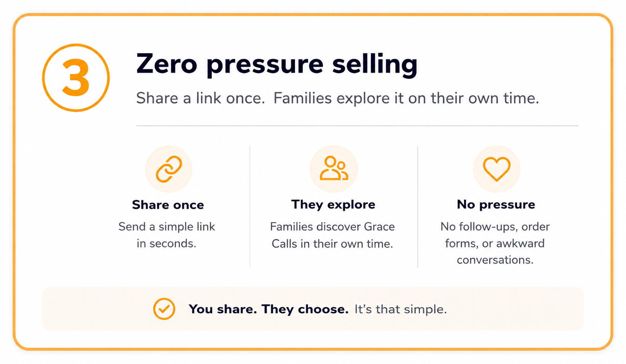Image resolution: width=626 pixels, height=364 pixels.
Task: Click the divider between the first two columns
Action: click(x=250, y=206)
